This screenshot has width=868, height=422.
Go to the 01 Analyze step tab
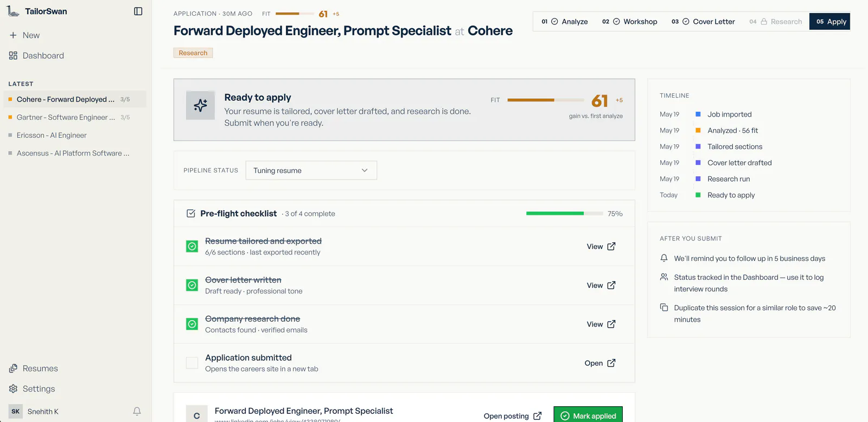point(565,22)
